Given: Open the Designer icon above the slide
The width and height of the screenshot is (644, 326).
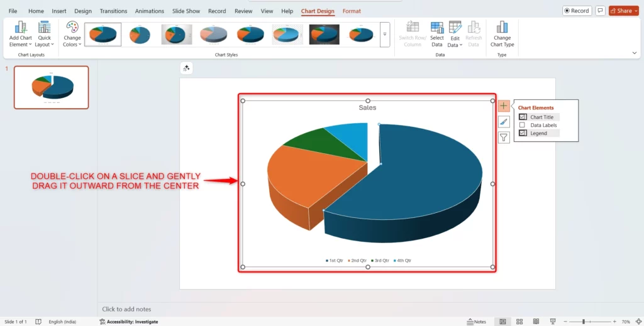Looking at the screenshot, I should pos(186,68).
